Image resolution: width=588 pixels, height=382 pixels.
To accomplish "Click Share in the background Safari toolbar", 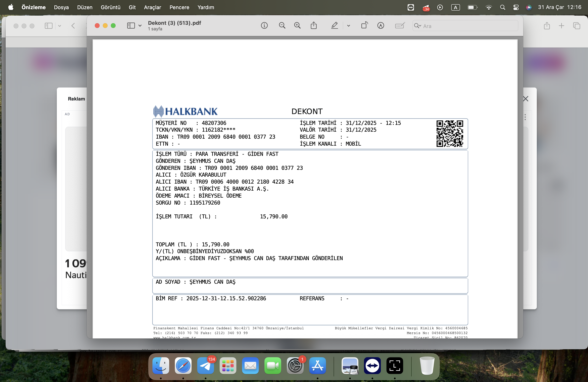I will pos(547,26).
